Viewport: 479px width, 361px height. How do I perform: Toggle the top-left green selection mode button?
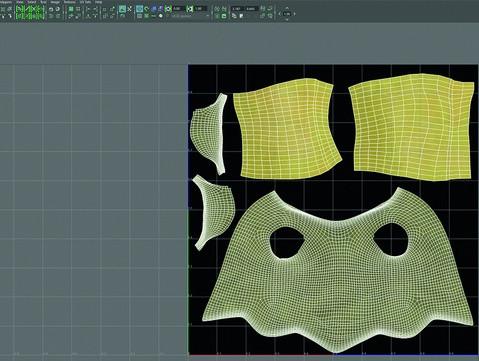19,9
